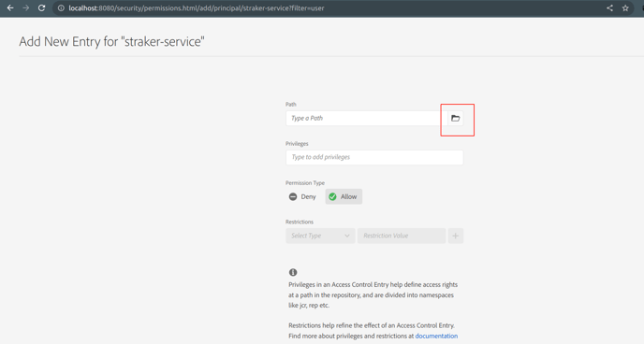Click the Restriction Value field
The image size is (644, 344).
click(402, 236)
